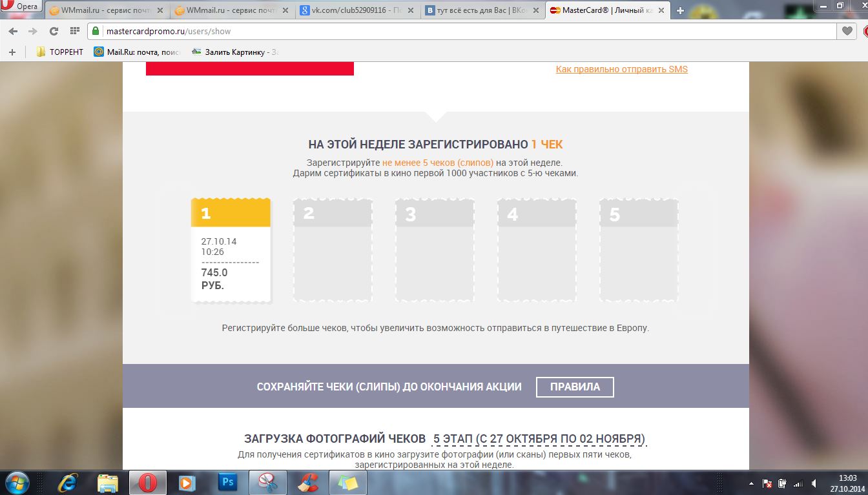Check the battery power tray icon
The image size is (868, 495).
coord(782,483)
